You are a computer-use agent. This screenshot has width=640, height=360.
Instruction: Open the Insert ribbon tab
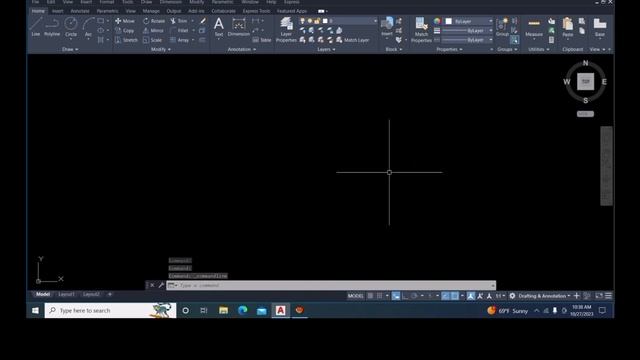click(58, 11)
